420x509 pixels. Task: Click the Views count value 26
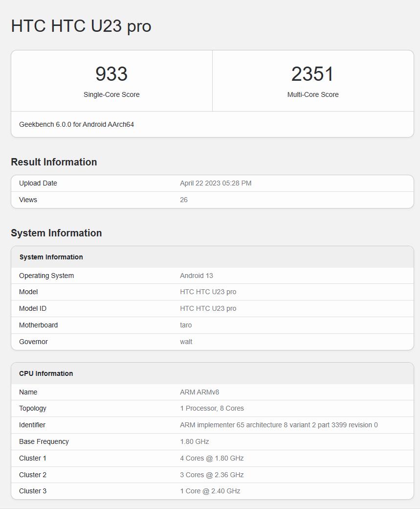pos(184,200)
